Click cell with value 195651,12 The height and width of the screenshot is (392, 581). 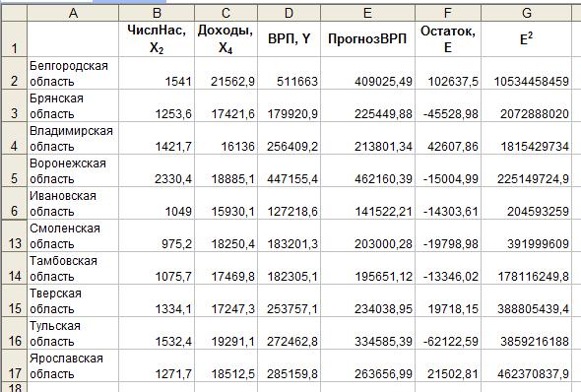point(367,268)
